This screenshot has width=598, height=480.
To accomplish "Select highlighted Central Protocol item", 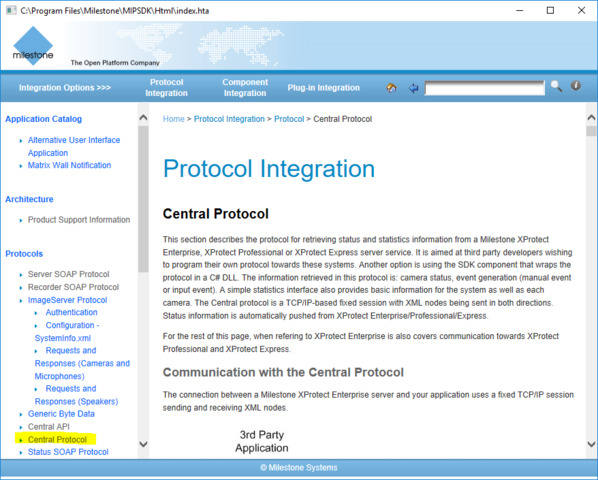I will click(57, 440).
